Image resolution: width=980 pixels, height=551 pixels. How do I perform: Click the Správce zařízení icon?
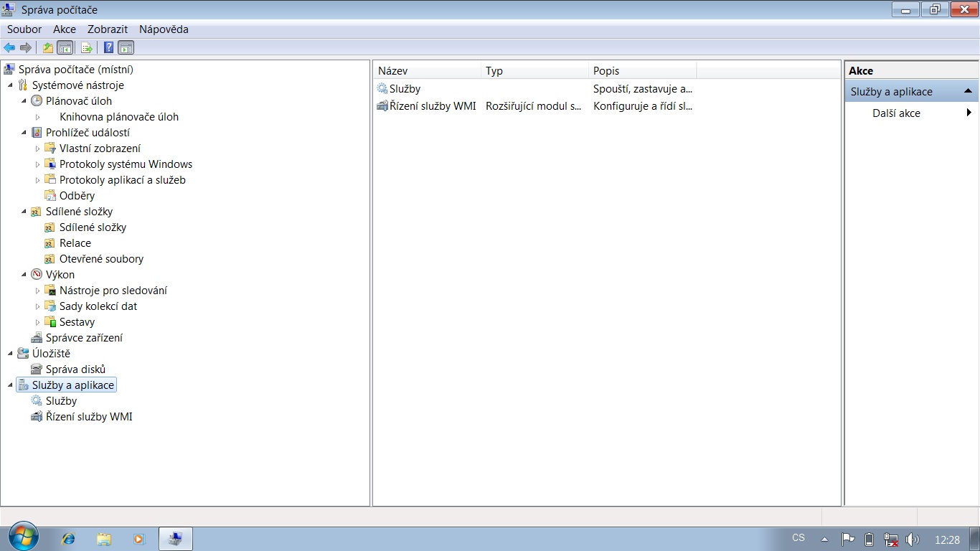point(37,338)
